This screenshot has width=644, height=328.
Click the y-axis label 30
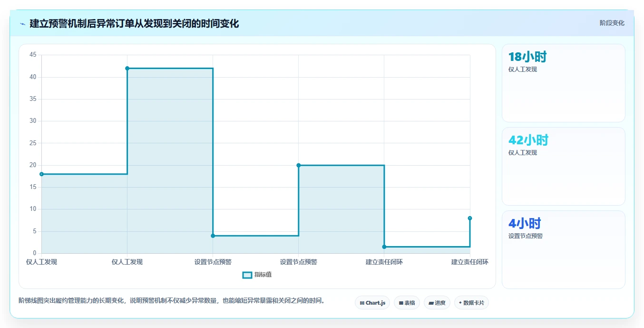click(33, 121)
